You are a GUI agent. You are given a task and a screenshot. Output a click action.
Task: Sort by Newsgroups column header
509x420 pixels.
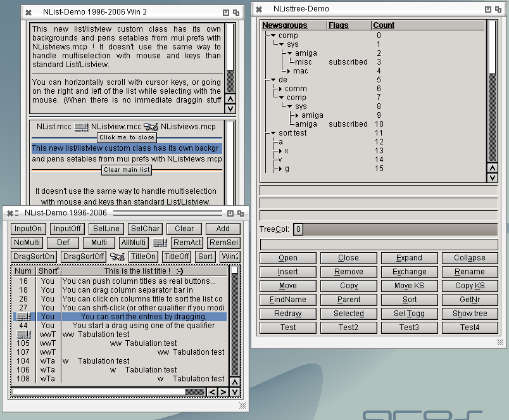(x=285, y=25)
